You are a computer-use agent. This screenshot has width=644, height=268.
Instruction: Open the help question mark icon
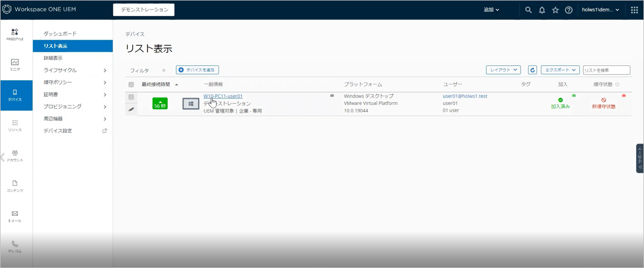[x=569, y=10]
